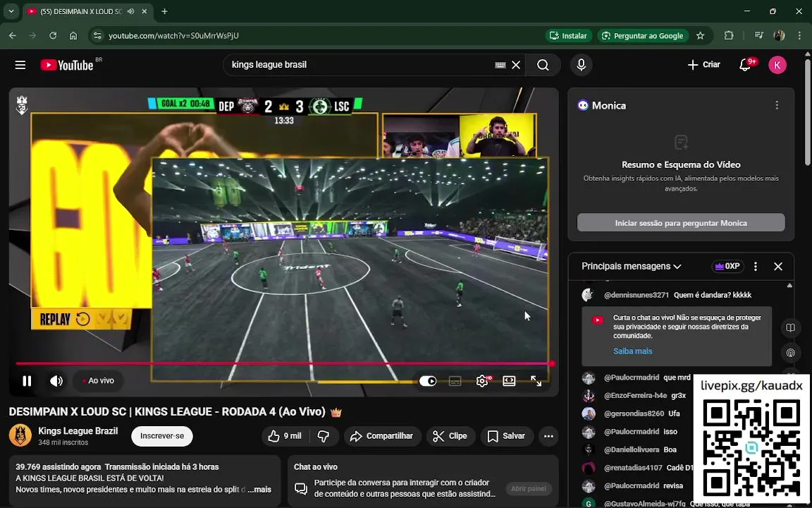812x508 pixels.
Task: Subscribe with the Inscrever-se button
Action: [x=162, y=436]
